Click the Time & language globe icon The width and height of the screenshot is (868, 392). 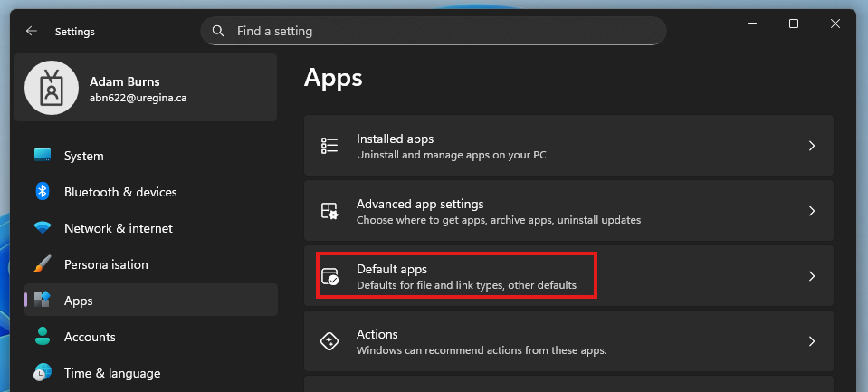tap(43, 373)
